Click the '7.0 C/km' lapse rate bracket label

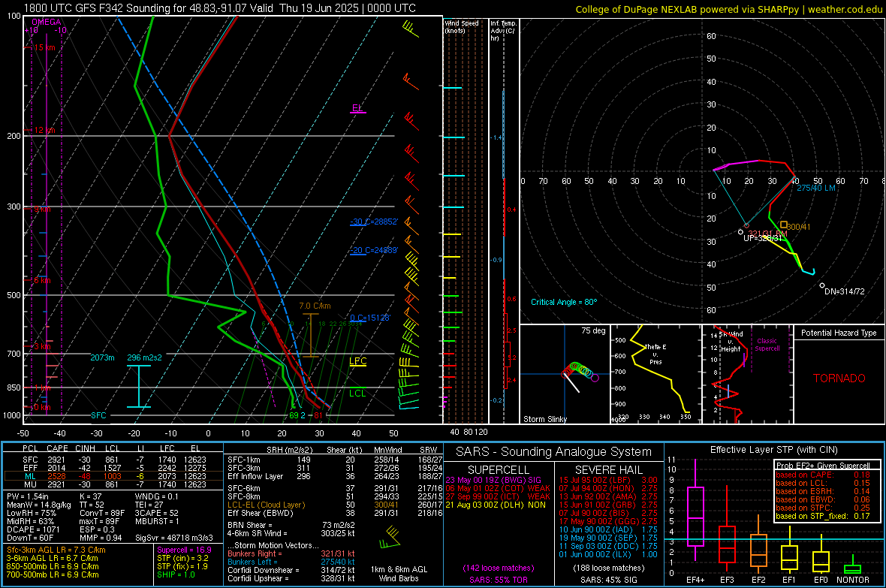tap(315, 306)
